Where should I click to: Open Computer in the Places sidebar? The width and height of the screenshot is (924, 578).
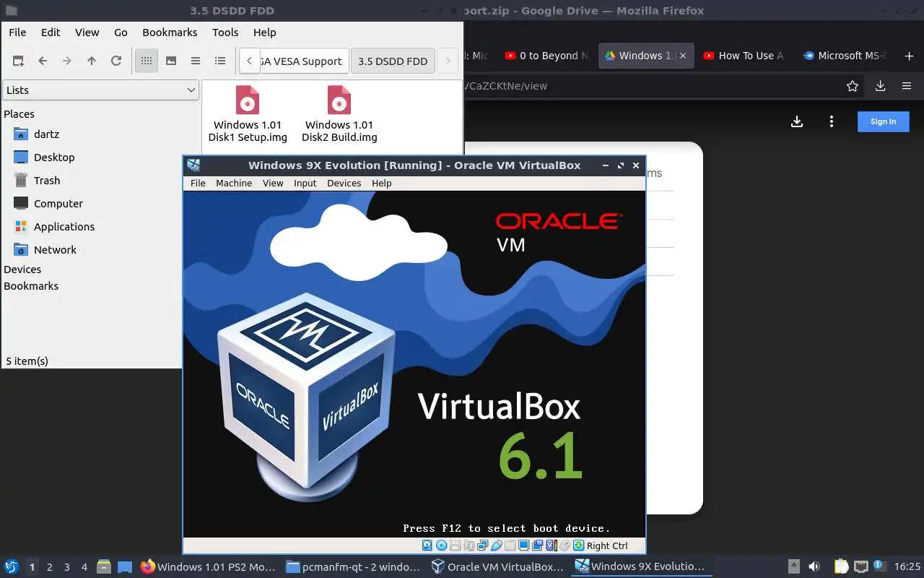pyautogui.click(x=58, y=204)
